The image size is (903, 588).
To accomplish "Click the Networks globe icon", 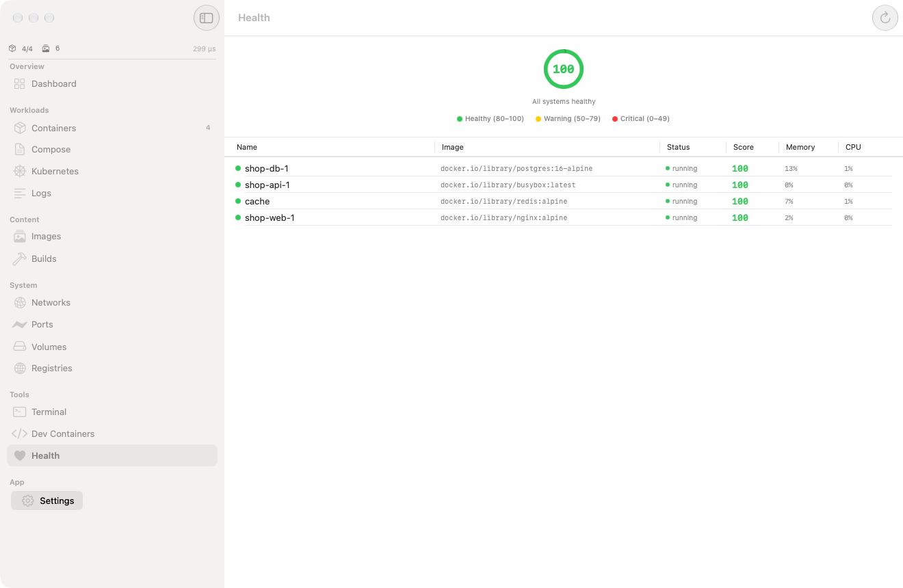I will 19,302.
